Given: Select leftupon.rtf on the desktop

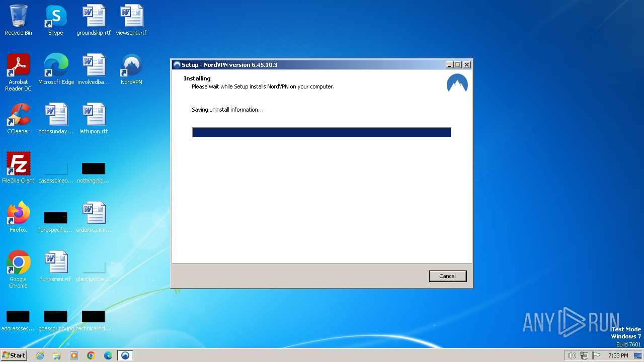Looking at the screenshot, I should coord(94,119).
